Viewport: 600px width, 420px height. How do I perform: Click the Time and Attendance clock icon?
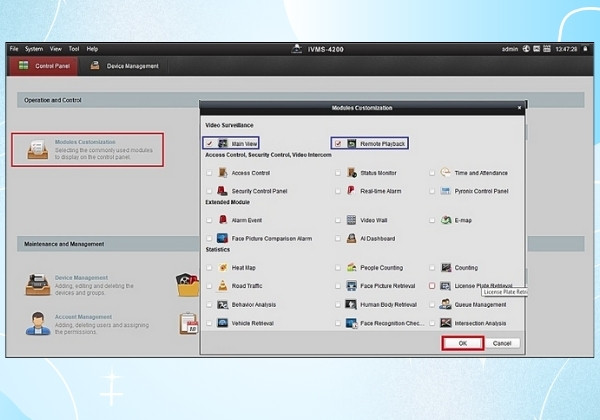pyautogui.click(x=445, y=173)
